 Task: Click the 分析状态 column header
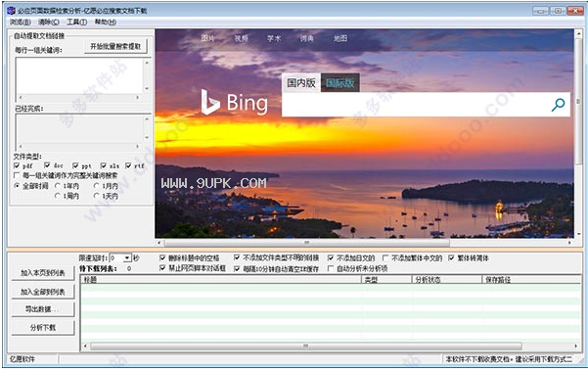(447, 279)
